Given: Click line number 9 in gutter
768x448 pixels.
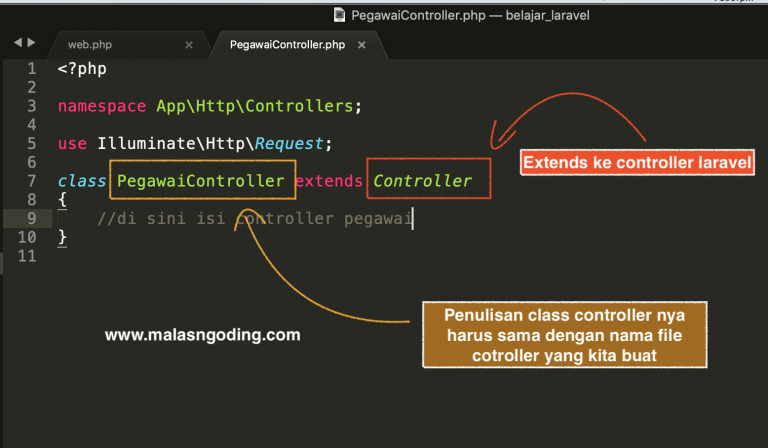Looking at the screenshot, I should [32, 218].
